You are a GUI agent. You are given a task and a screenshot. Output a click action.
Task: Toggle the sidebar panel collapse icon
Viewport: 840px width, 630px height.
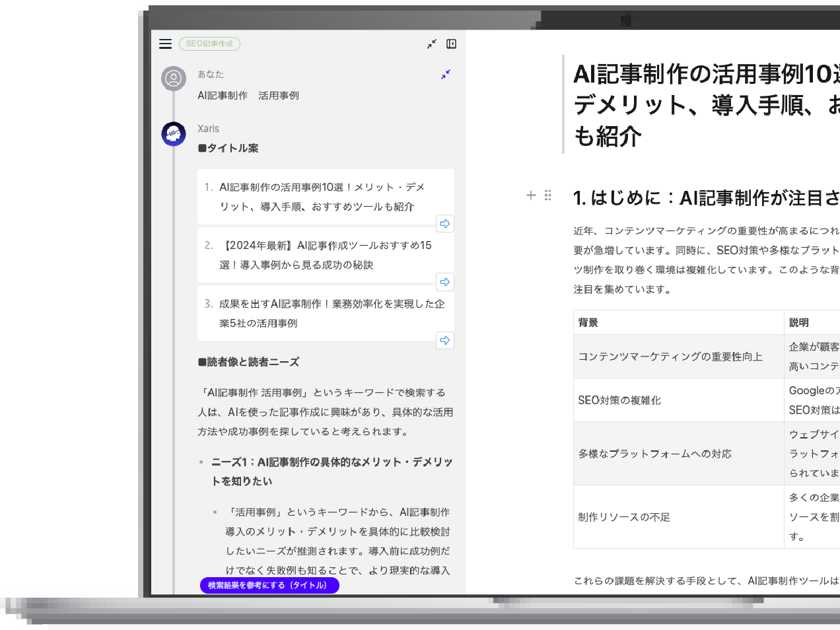pos(452,44)
